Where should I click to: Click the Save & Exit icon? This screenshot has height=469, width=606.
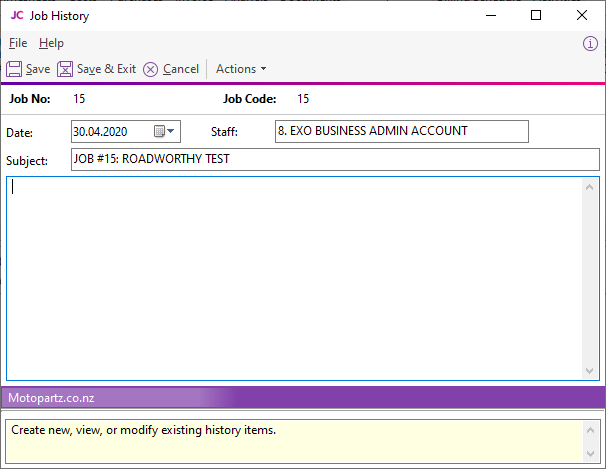(x=65, y=69)
